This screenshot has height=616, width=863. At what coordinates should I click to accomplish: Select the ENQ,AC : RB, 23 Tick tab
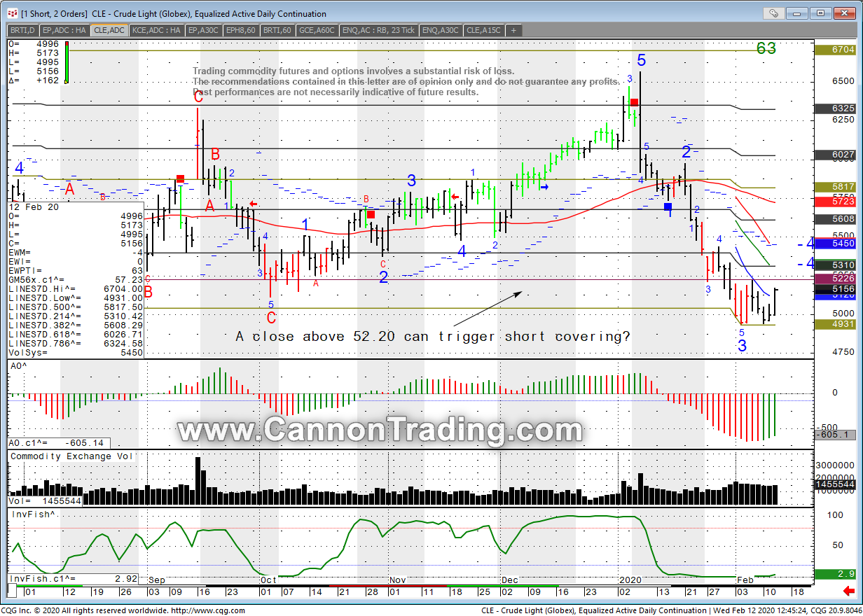[379, 30]
